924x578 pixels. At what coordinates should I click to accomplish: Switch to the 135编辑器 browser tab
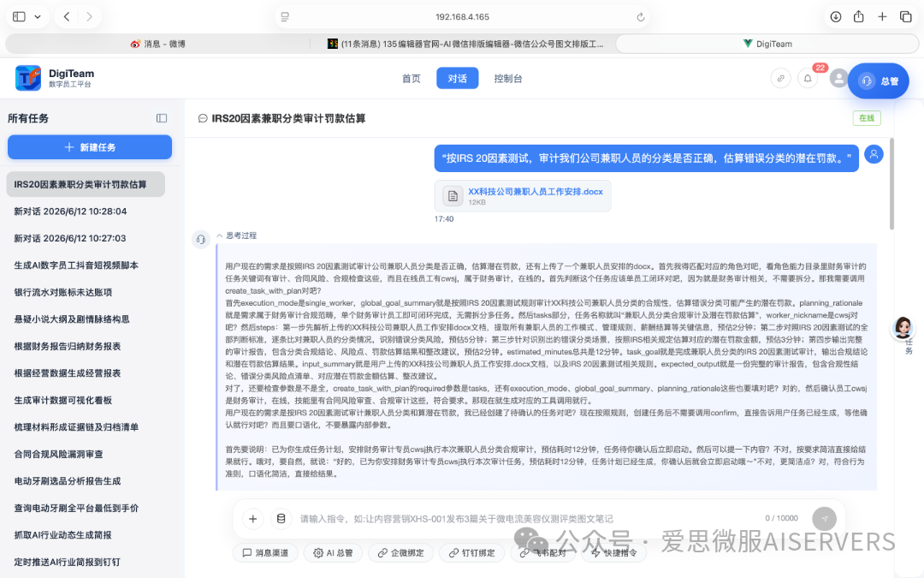tap(465, 44)
